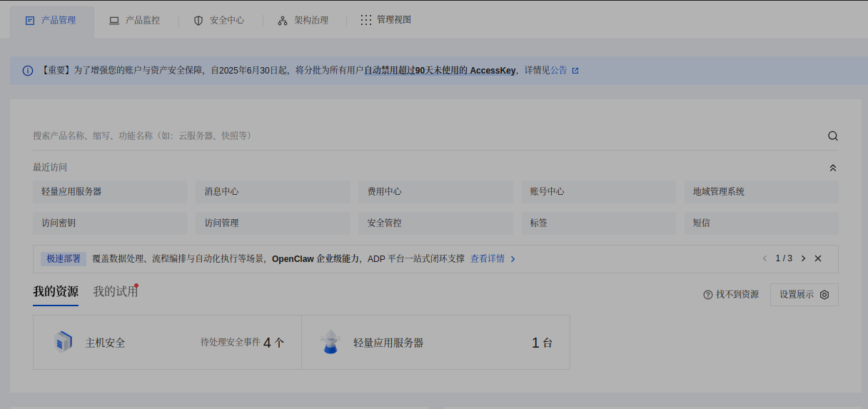Switch to 架构治理 tab
The image size is (868, 409).
303,21
